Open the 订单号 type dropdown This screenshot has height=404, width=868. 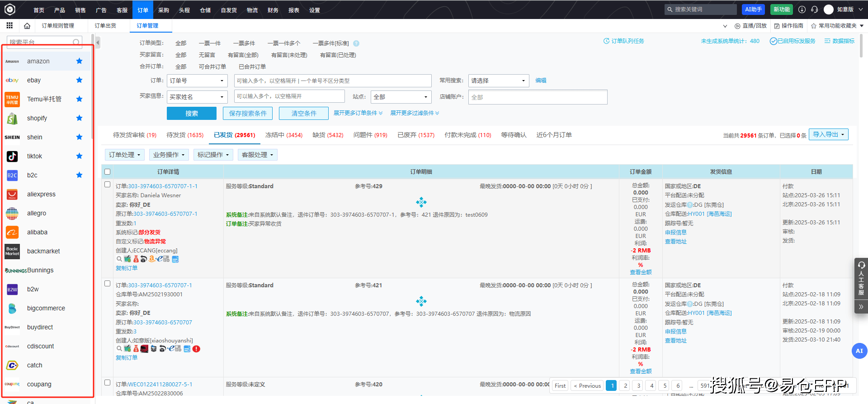[x=197, y=81]
